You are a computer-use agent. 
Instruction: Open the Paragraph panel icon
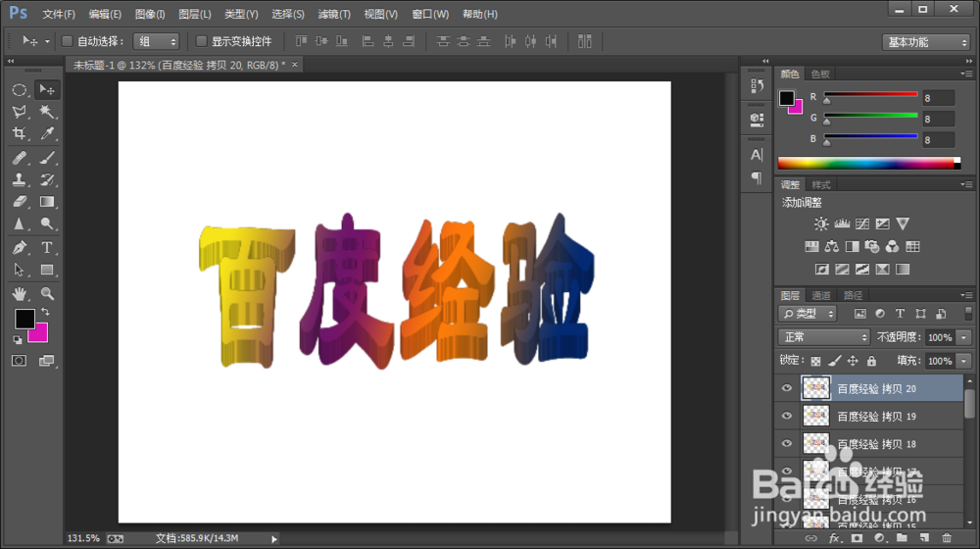click(757, 178)
